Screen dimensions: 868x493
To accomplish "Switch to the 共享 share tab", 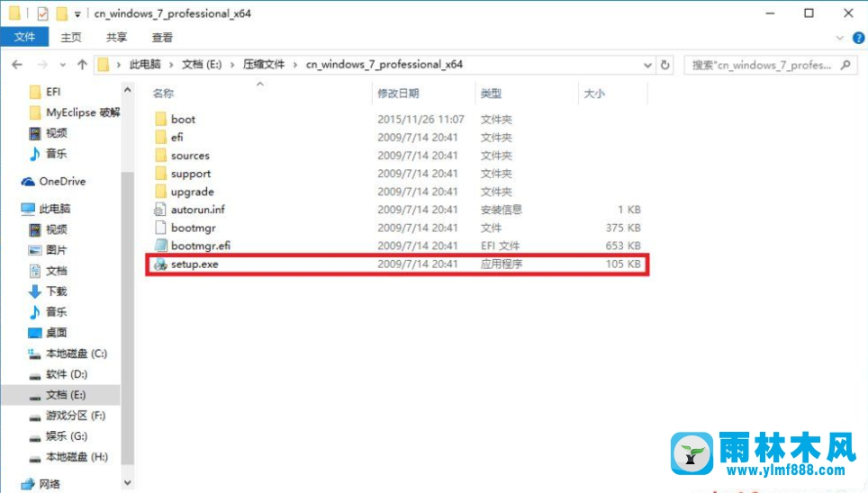I will click(116, 37).
